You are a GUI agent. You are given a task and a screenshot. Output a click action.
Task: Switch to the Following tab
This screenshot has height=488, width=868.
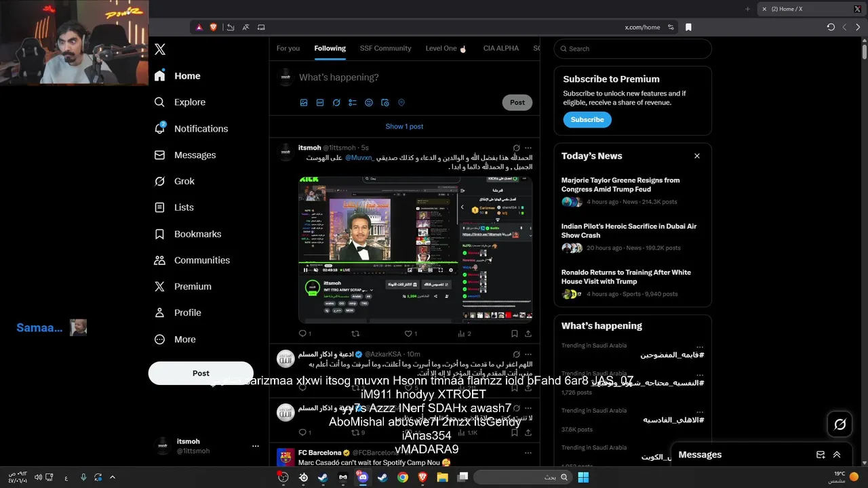(330, 48)
